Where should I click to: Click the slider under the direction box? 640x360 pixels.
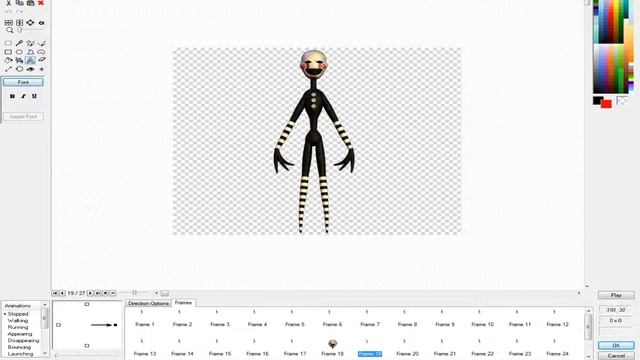87,355
